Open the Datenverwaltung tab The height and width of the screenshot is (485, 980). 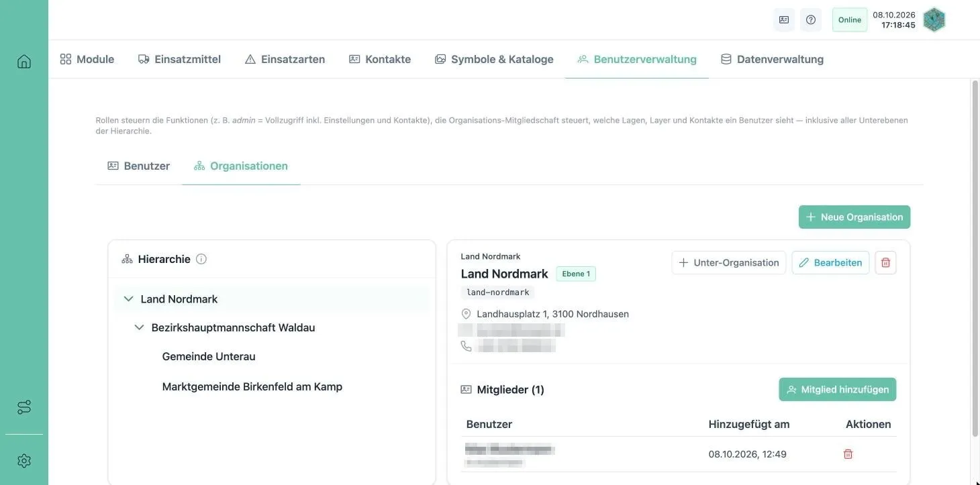[x=772, y=59]
